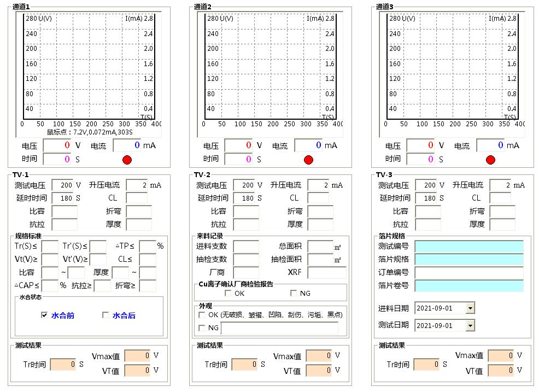Click the XRF input field
Screen dimensions: 539x392
click(326, 272)
